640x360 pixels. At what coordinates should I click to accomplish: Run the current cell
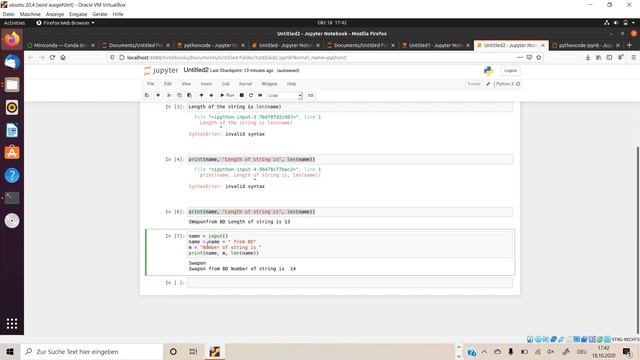pos(227,95)
